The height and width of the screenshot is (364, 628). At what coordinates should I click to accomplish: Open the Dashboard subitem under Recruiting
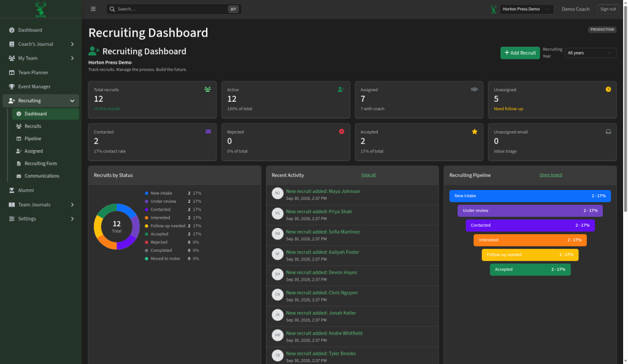[x=45, y=113]
